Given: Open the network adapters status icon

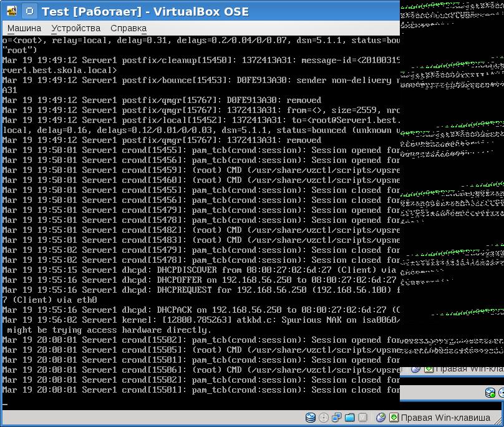Looking at the screenshot, I should click(x=337, y=418).
